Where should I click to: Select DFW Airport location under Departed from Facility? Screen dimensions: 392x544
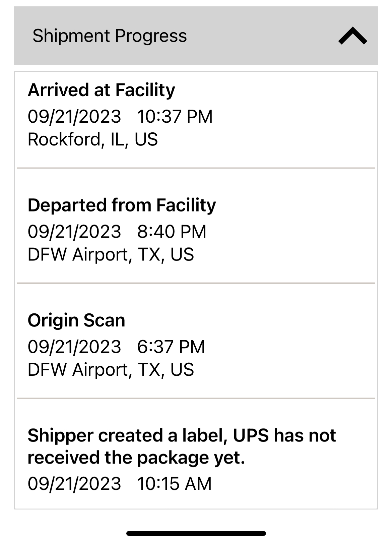click(x=111, y=254)
